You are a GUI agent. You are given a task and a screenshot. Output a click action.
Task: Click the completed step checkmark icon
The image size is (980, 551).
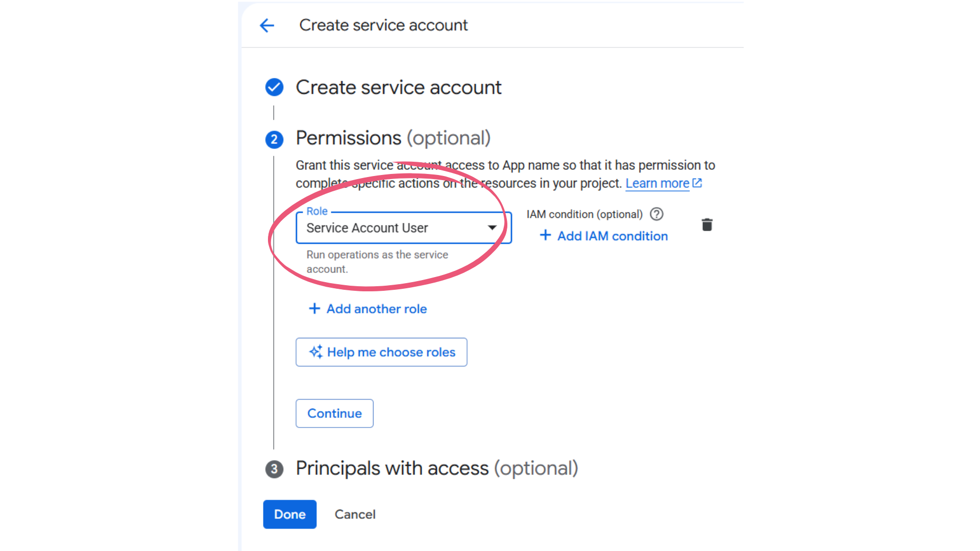pyautogui.click(x=274, y=87)
